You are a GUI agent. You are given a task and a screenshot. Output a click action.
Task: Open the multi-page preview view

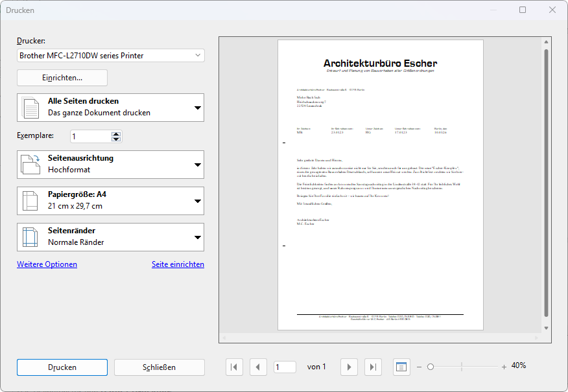coord(401,367)
